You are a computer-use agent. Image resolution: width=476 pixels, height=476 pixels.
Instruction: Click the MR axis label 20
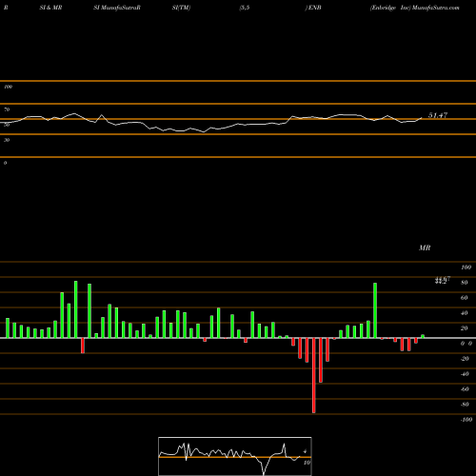pos(465,328)
